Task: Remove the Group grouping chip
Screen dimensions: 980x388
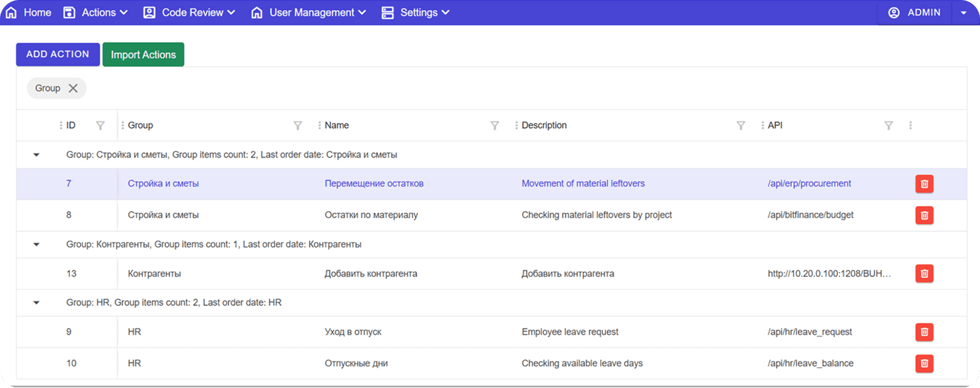Action: click(73, 88)
